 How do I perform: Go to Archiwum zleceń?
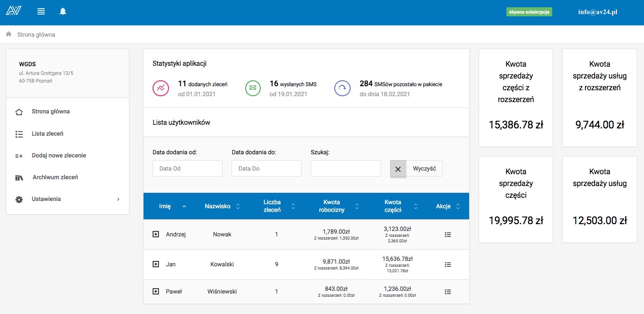[x=55, y=177]
